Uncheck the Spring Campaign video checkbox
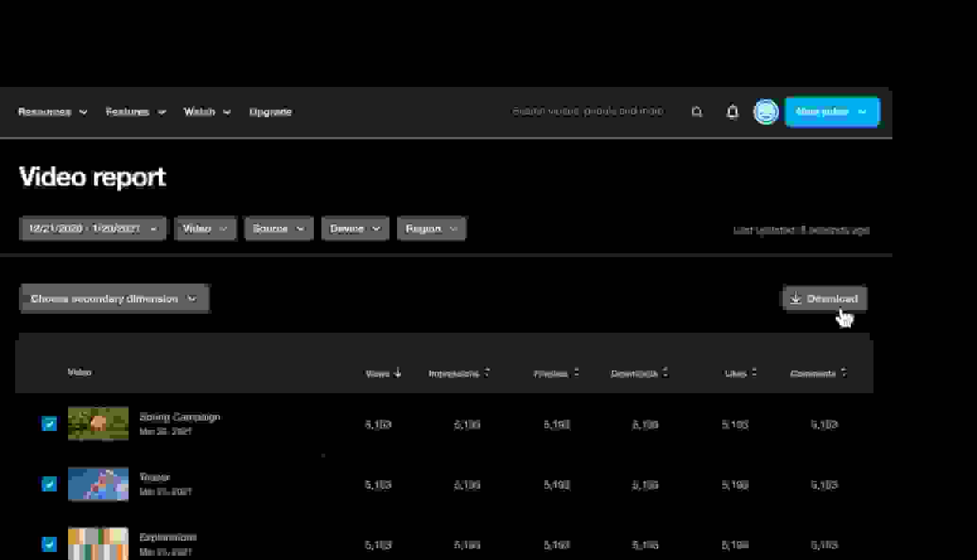Image resolution: width=977 pixels, height=560 pixels. (49, 423)
